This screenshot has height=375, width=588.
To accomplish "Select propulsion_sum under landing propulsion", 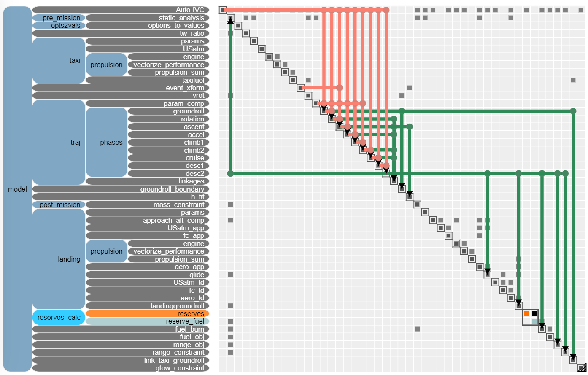I will [x=168, y=259].
